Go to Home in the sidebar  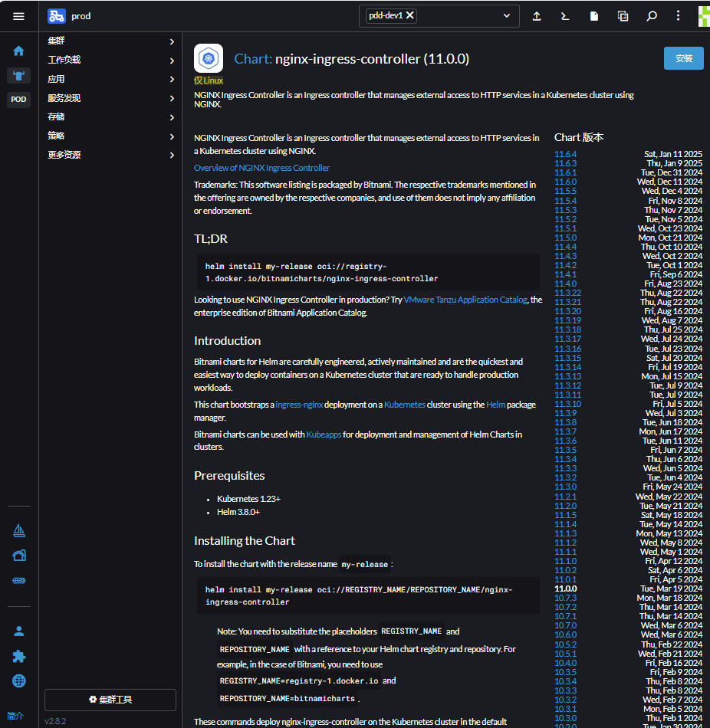(18, 51)
